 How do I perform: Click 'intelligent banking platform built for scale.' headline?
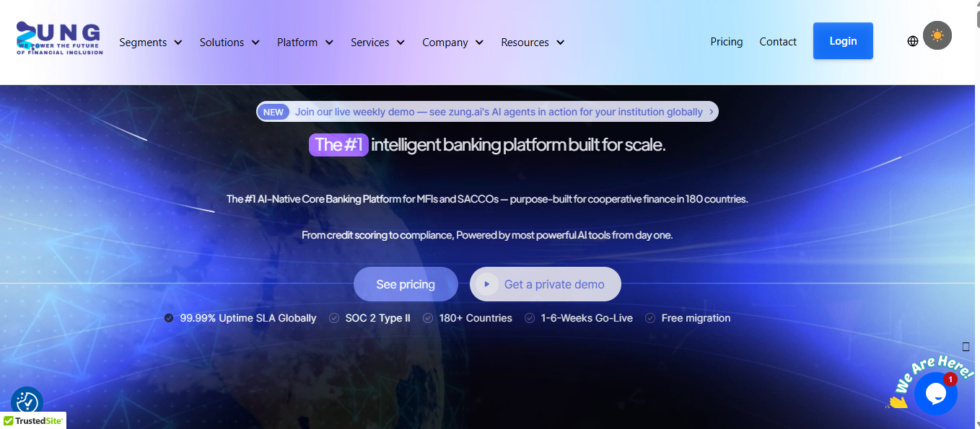(x=518, y=145)
